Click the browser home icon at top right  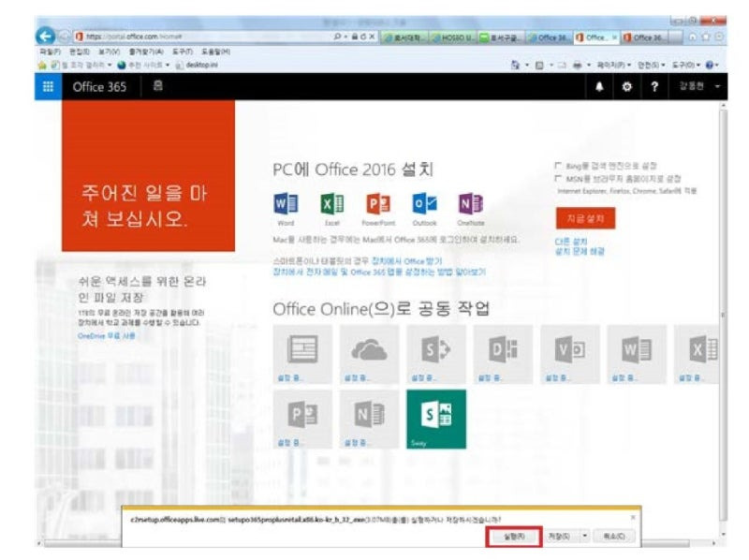[x=693, y=37]
